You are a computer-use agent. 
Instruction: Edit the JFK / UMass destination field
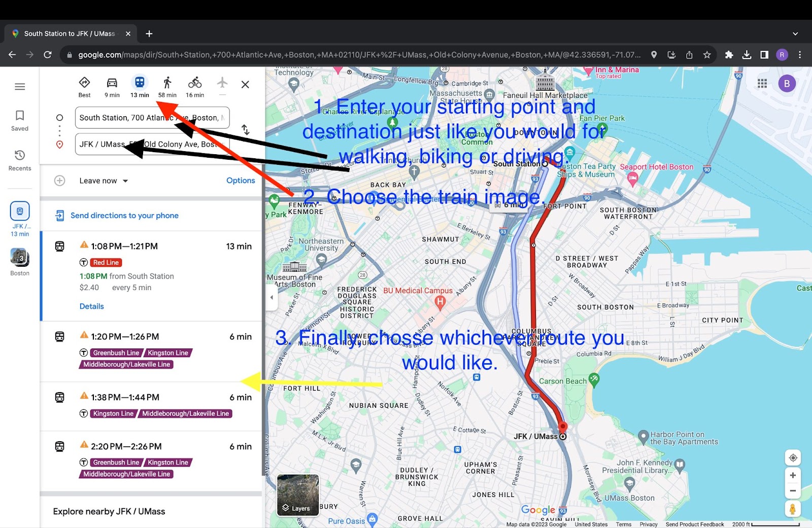(152, 144)
